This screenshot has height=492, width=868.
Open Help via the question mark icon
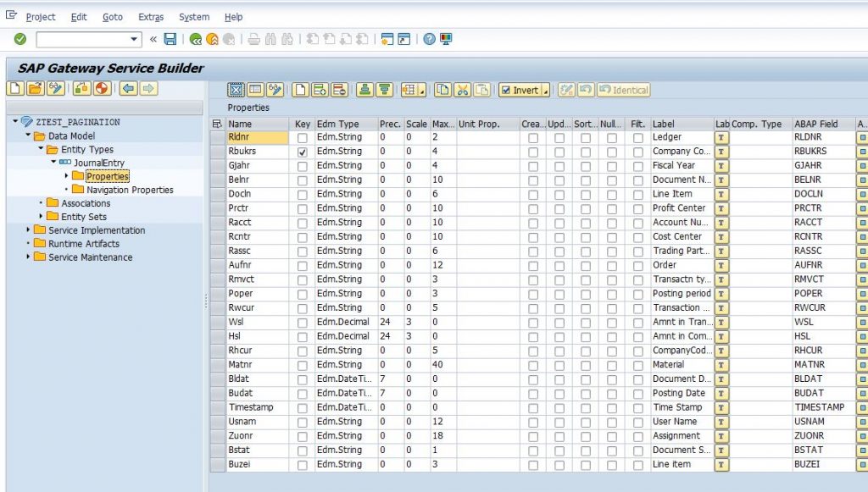coord(429,39)
